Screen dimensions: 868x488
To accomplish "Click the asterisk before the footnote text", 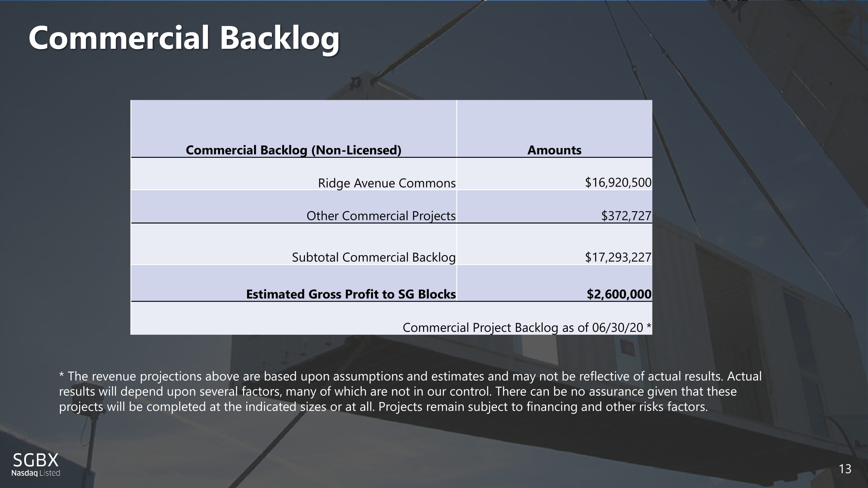I will coord(61,374).
